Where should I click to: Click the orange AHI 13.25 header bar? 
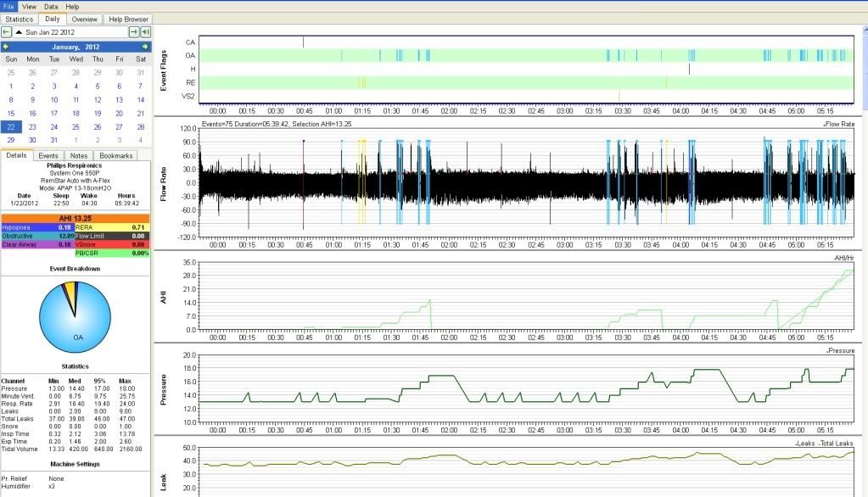coord(76,219)
